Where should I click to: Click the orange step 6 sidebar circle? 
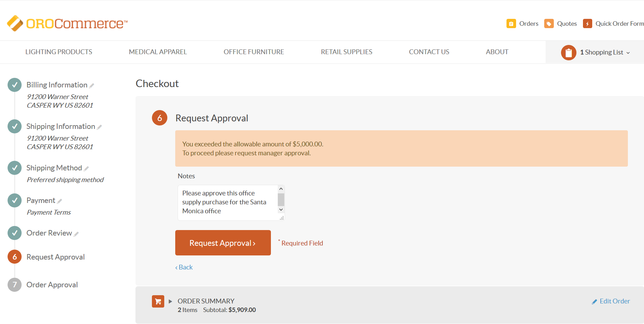click(14, 257)
